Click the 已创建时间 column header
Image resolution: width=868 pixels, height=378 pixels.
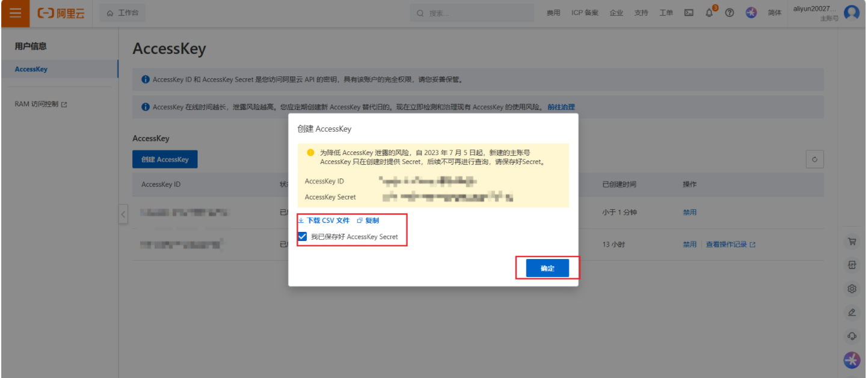pyautogui.click(x=619, y=184)
